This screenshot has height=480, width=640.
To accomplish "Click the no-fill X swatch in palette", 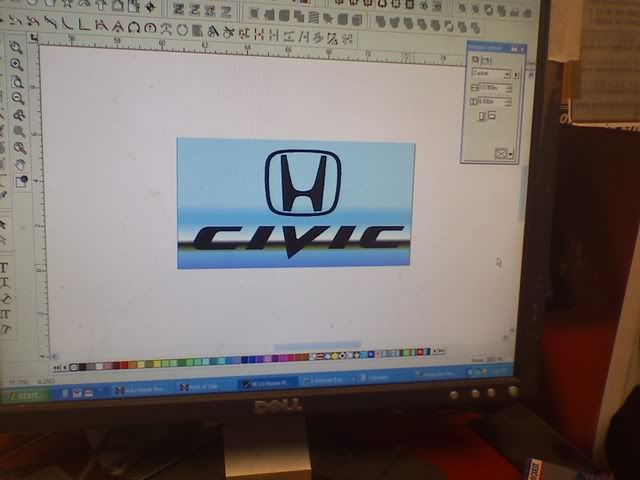I will 73,367.
